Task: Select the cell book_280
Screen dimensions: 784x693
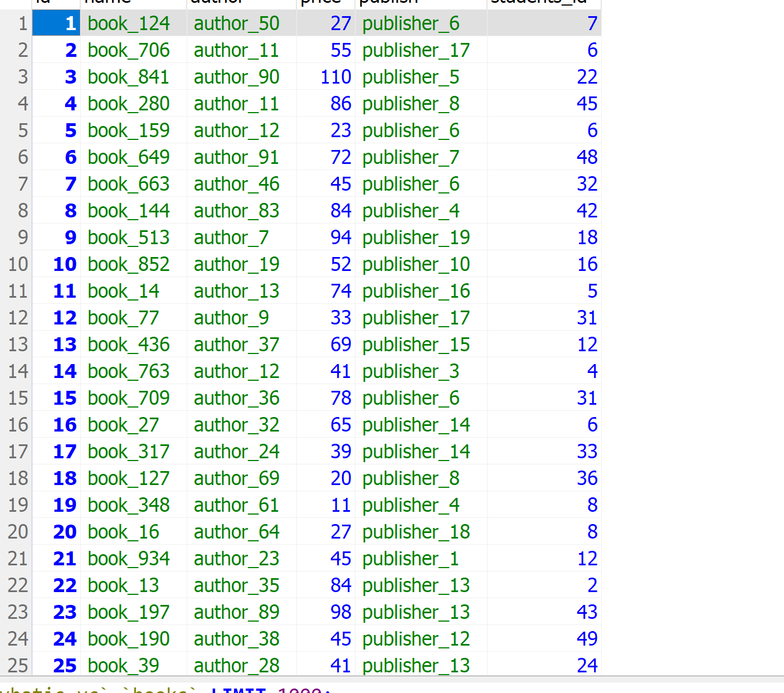Action: coord(133,103)
